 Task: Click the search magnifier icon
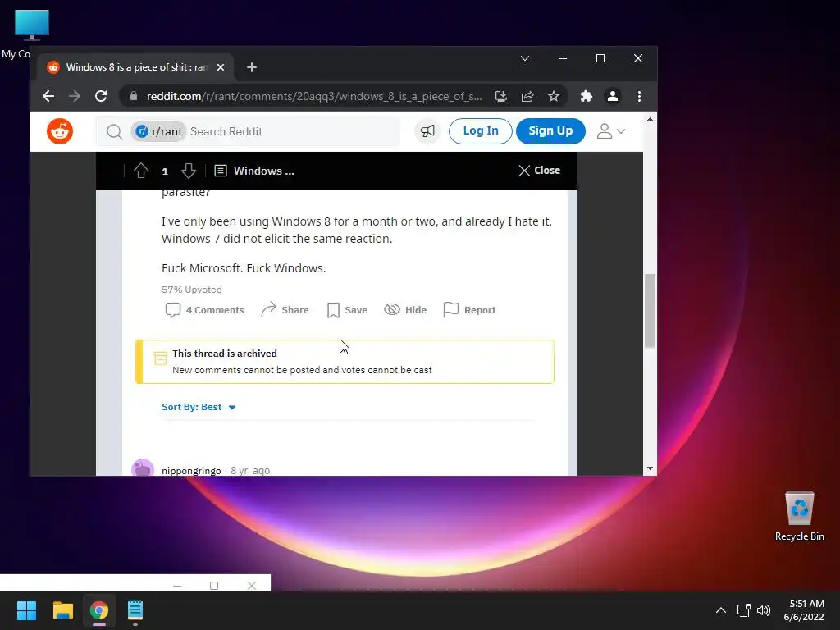coord(114,132)
